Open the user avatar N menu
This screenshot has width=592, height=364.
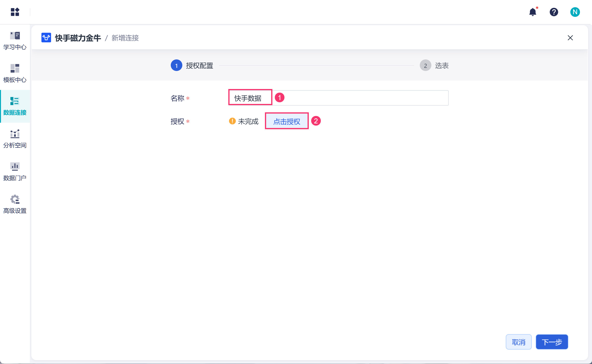(575, 12)
